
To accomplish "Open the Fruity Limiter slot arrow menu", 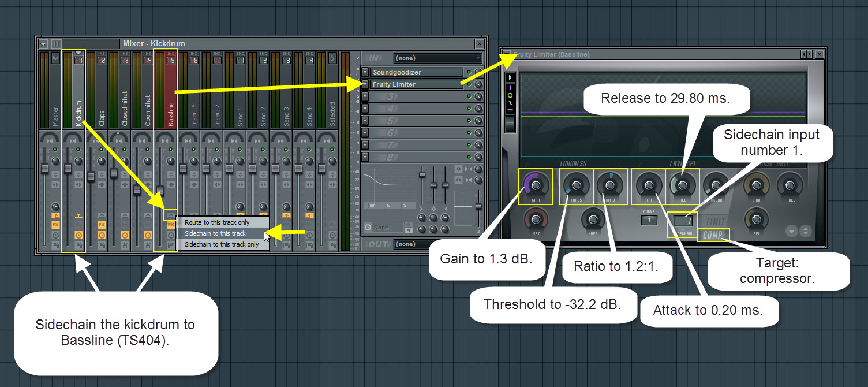I will [x=365, y=84].
